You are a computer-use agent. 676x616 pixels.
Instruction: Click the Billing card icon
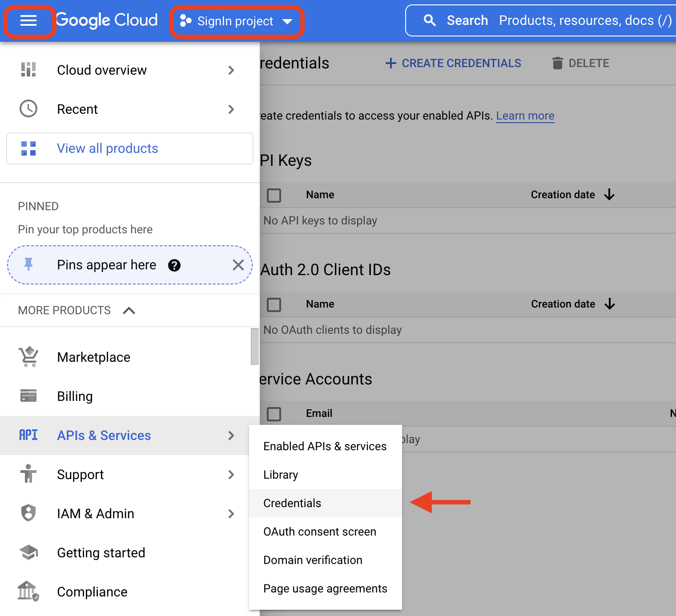coord(28,396)
